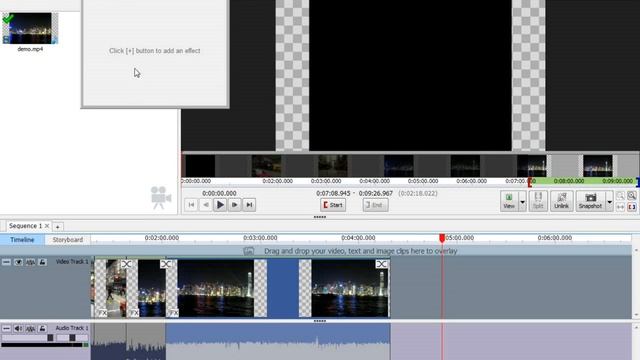Viewport: 640px width, 360px height.
Task: Click the (0:02:18.022) duration text
Action: click(418, 193)
